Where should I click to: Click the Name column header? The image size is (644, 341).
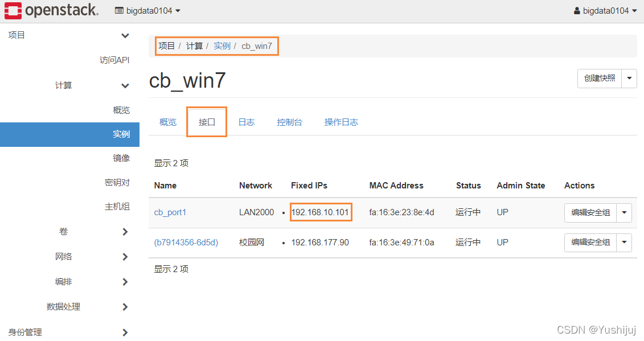(x=165, y=186)
